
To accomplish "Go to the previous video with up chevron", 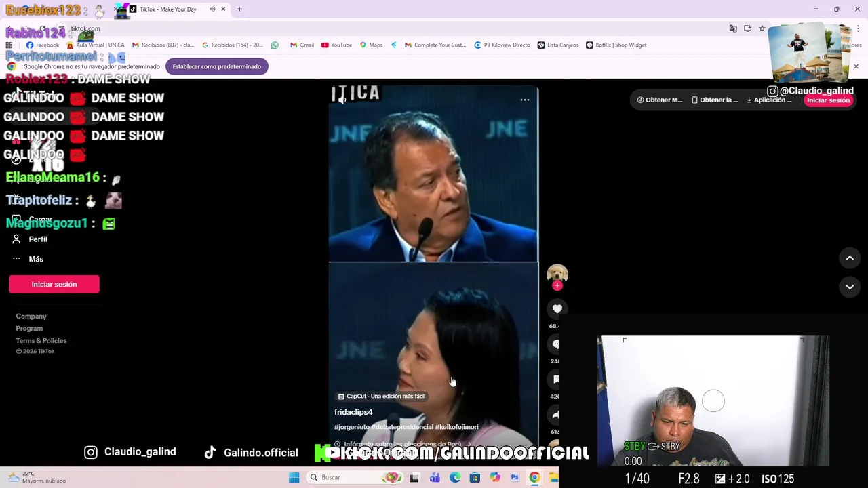I will [850, 258].
